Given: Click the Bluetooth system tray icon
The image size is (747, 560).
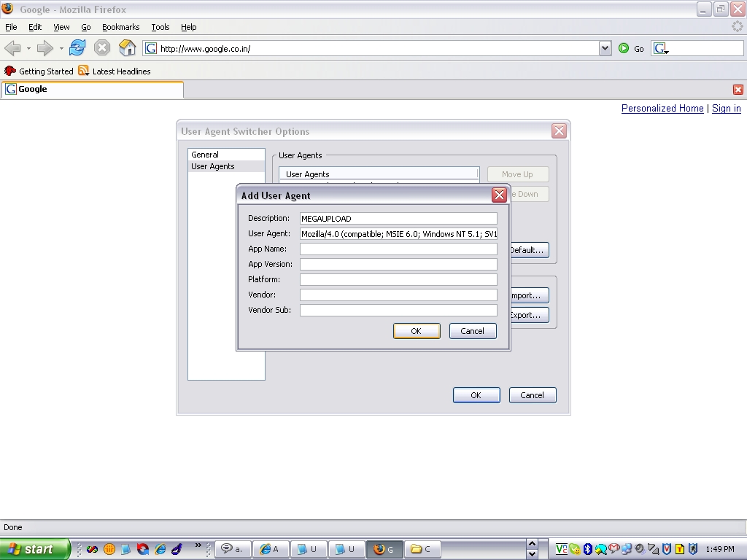Looking at the screenshot, I should pyautogui.click(x=588, y=549).
